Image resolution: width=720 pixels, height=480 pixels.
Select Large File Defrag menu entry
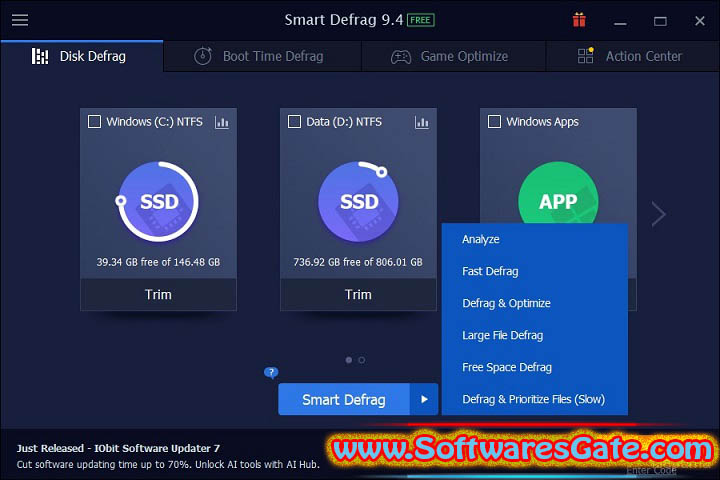(534, 335)
